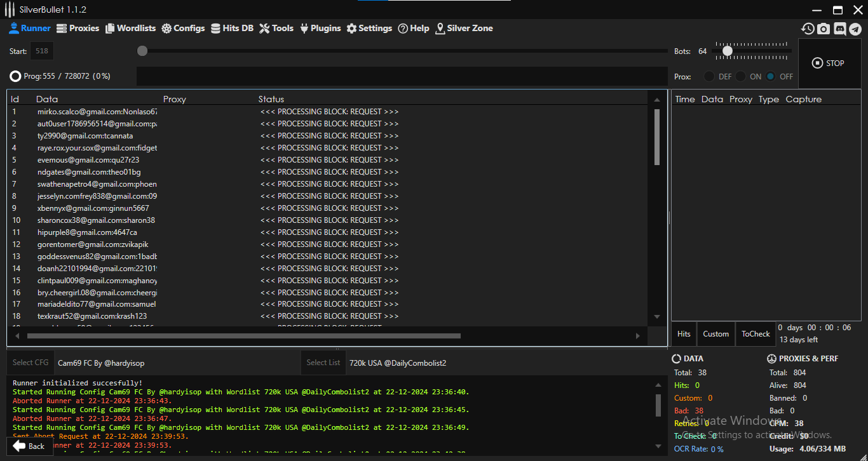Viewport: 868px width, 461px height.
Task: Open the Discord icon link
Action: 840,29
